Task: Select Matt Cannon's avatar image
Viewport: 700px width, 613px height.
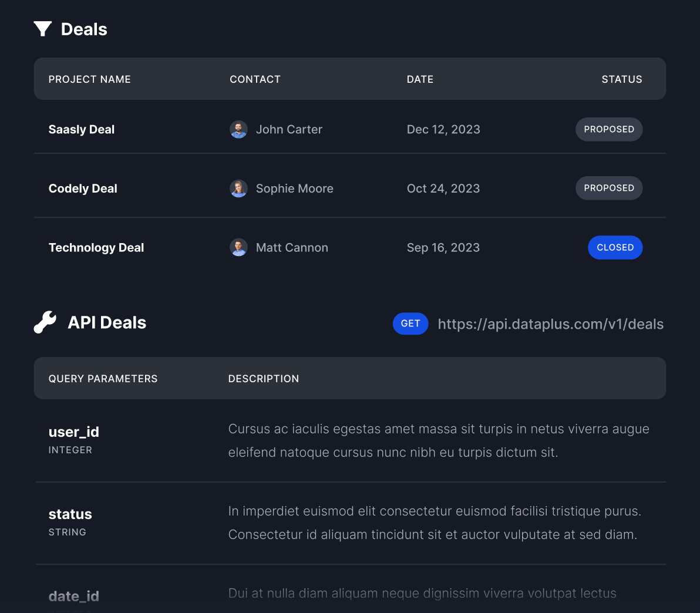Action: pyautogui.click(x=238, y=247)
